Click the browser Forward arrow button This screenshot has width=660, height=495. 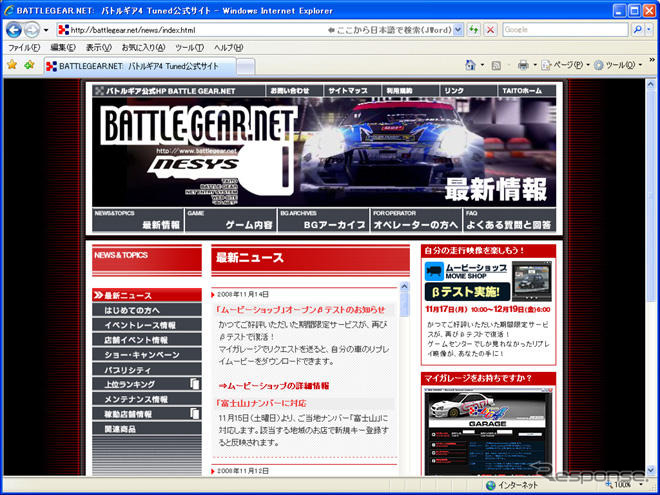click(31, 30)
